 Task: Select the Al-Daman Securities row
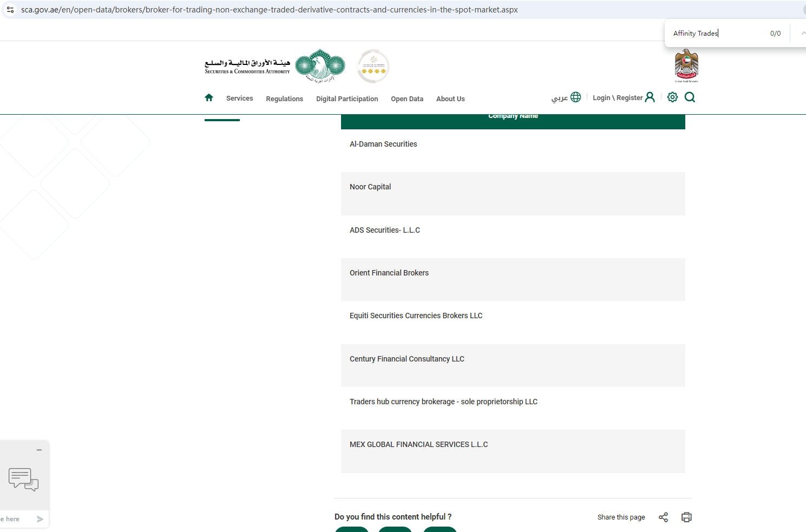[x=513, y=150]
